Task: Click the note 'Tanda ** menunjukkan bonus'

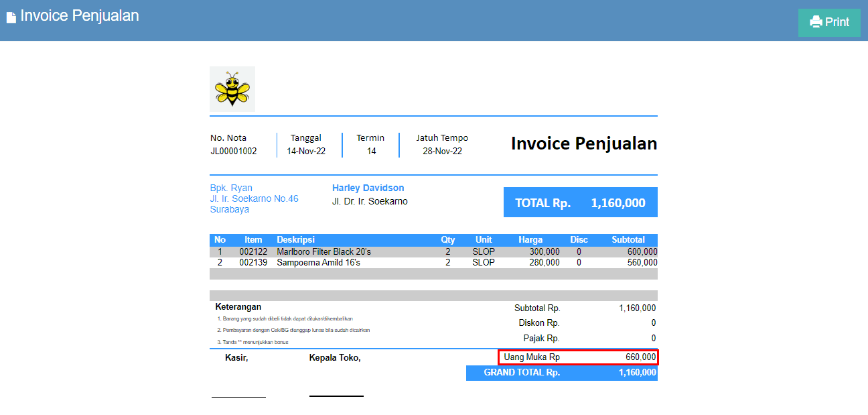Action: (x=252, y=343)
